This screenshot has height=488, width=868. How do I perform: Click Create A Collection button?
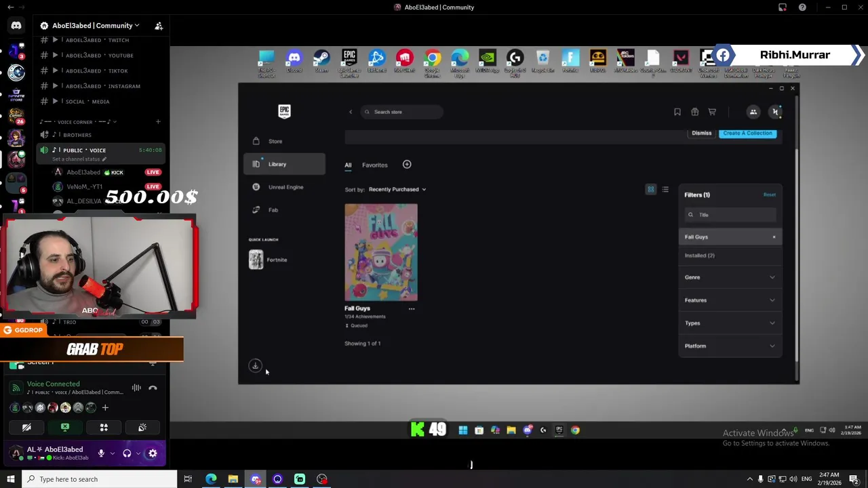point(747,133)
